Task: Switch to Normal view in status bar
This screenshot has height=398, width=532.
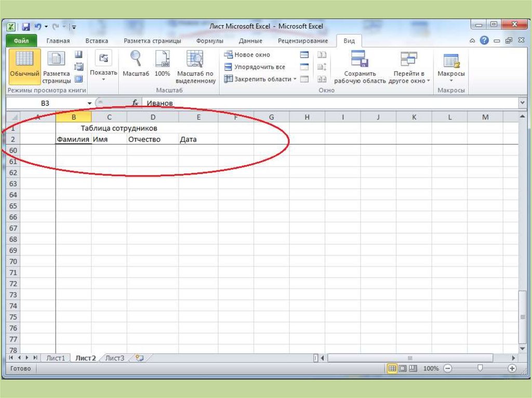Action: coord(392,368)
